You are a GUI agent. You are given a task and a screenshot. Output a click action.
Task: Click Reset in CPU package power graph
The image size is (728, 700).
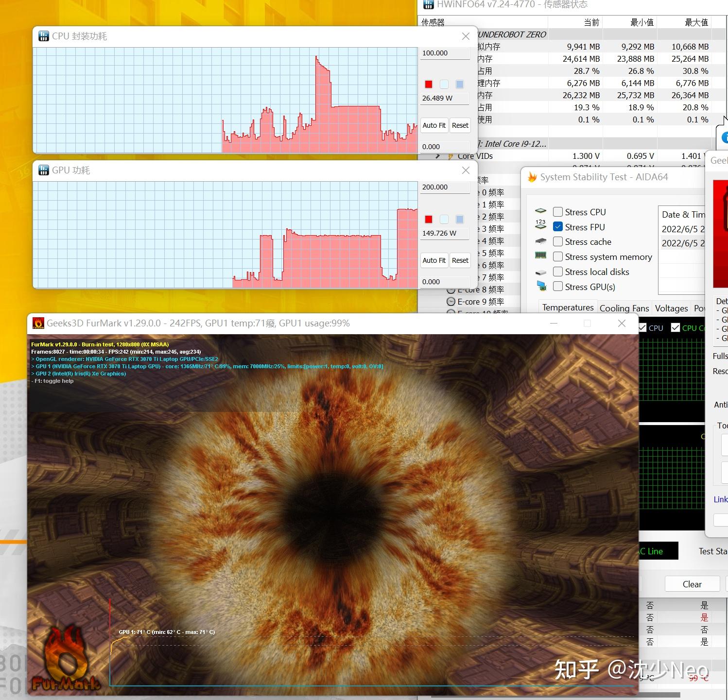click(460, 125)
